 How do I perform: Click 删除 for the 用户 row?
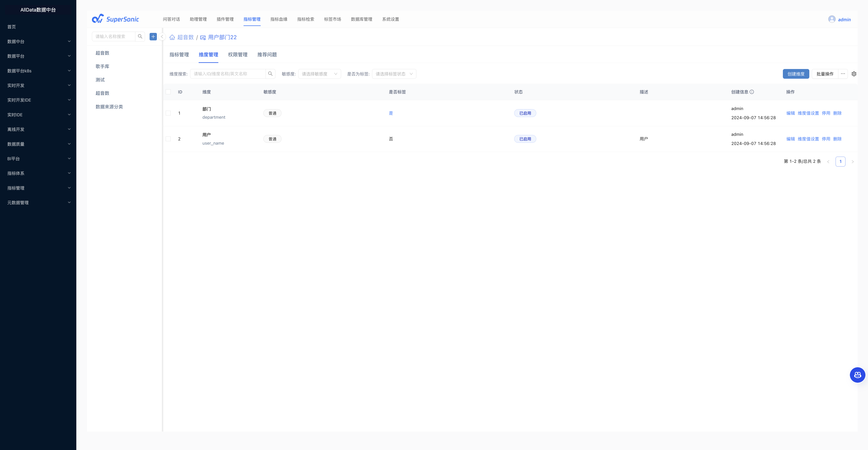pyautogui.click(x=837, y=139)
